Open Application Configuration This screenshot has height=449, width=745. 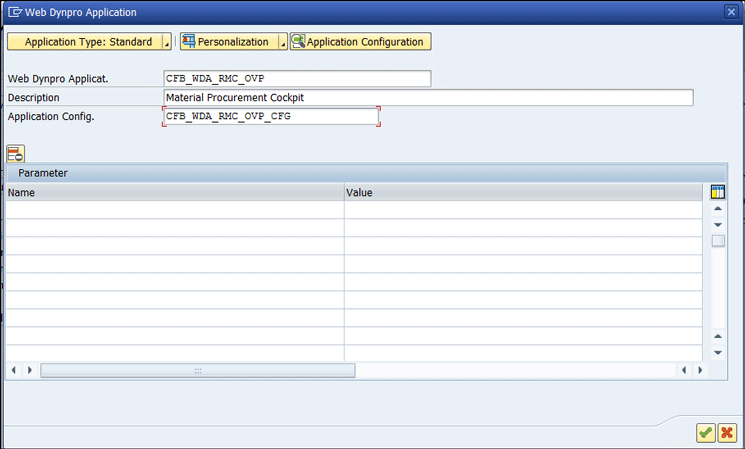[361, 42]
